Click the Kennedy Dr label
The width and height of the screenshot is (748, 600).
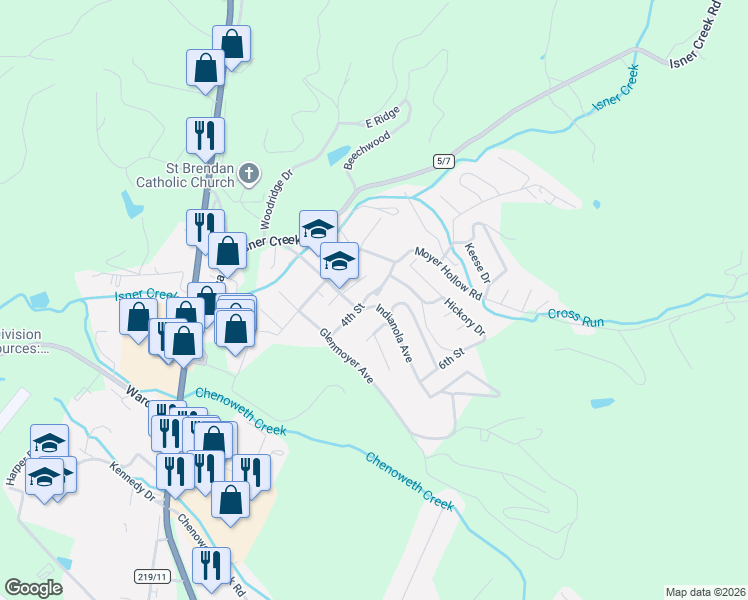point(132,481)
